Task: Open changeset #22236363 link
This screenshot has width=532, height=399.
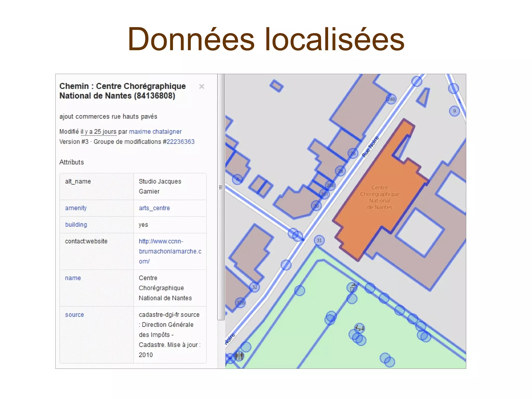Action: pos(180,142)
